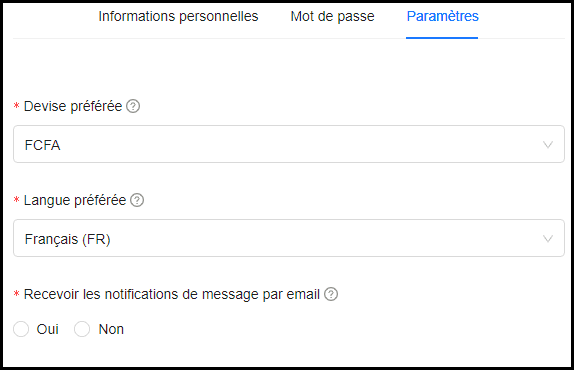The width and height of the screenshot is (574, 370).
Task: Click the Recevoir les notifications label text
Action: 172,294
